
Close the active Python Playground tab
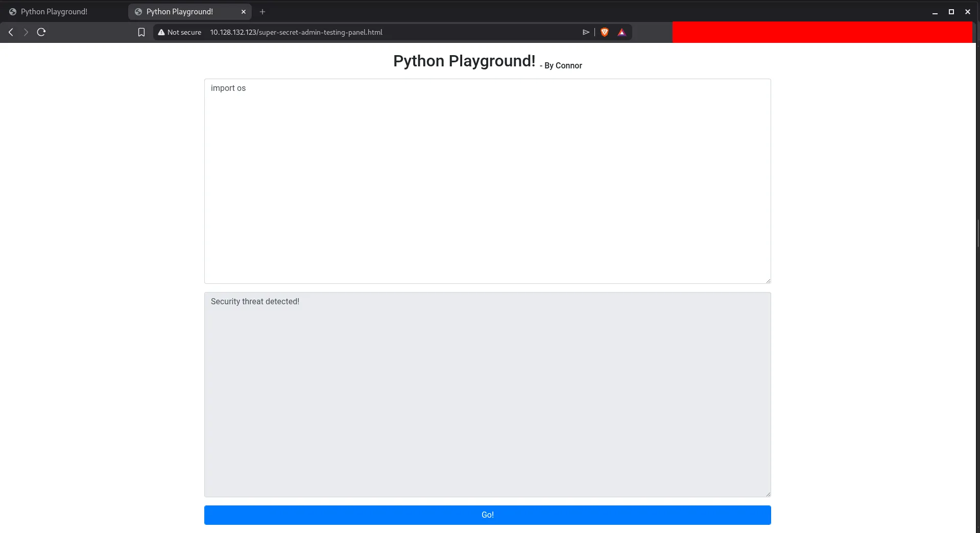click(244, 12)
